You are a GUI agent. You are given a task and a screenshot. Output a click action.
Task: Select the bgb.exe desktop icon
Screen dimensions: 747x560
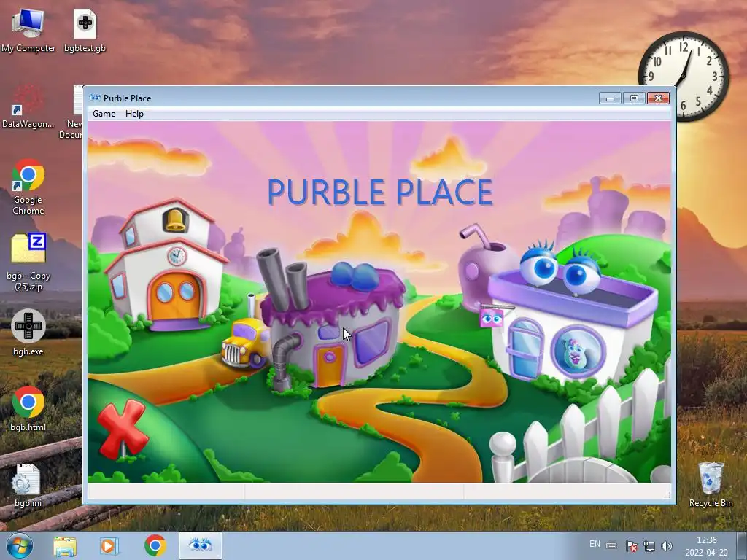[28, 332]
